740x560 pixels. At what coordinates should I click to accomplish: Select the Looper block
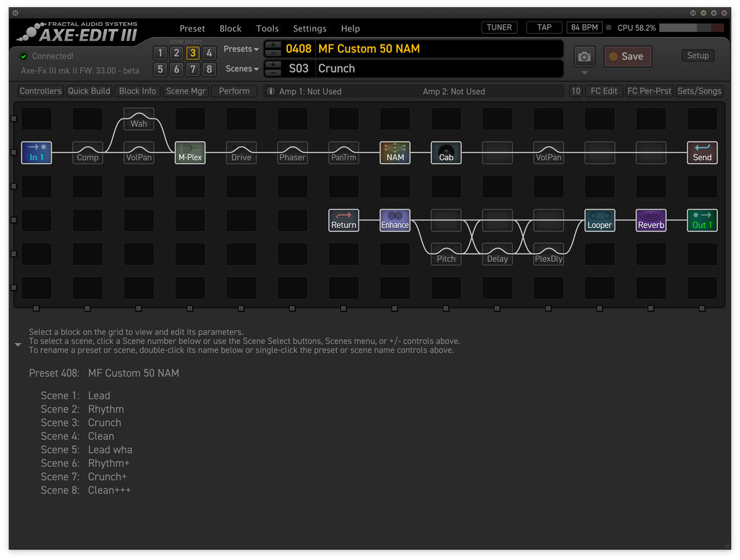600,220
